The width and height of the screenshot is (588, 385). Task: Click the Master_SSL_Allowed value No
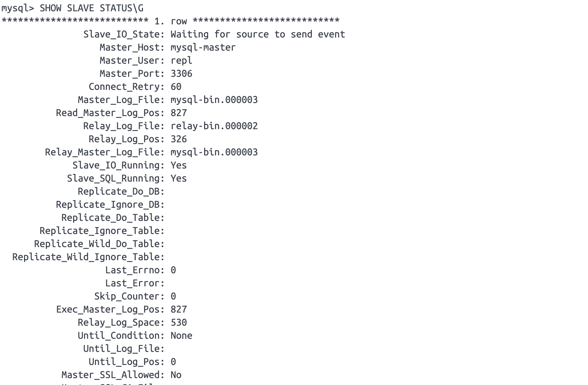point(176,375)
